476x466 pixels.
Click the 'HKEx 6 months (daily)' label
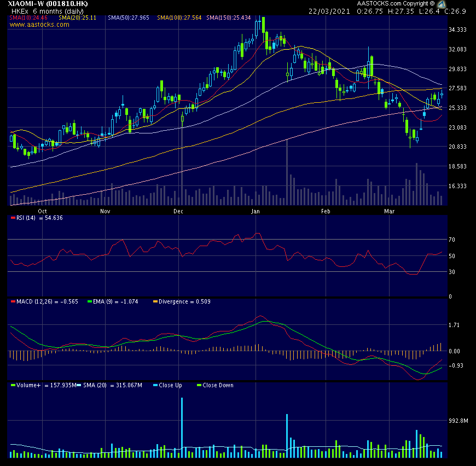pos(48,11)
